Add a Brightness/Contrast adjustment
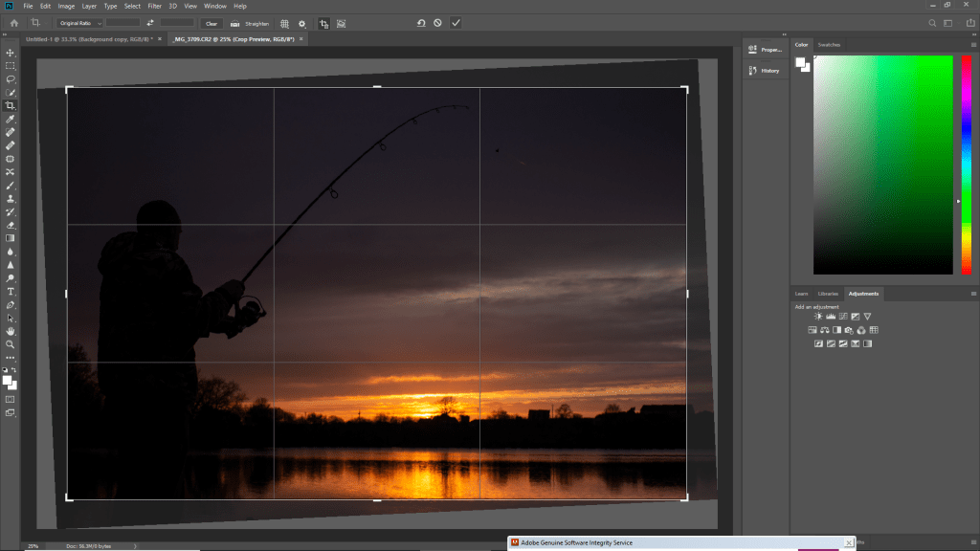Image resolution: width=980 pixels, height=551 pixels. [818, 316]
